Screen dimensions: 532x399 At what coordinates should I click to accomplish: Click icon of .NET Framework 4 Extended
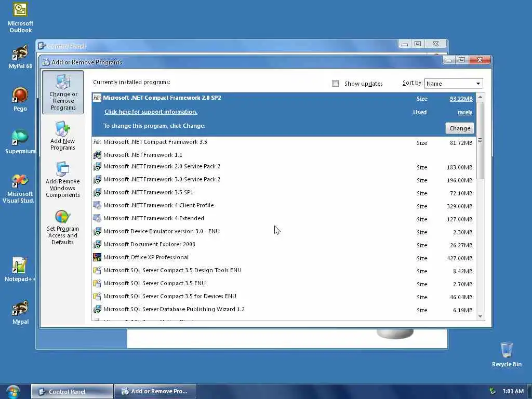[97, 218]
